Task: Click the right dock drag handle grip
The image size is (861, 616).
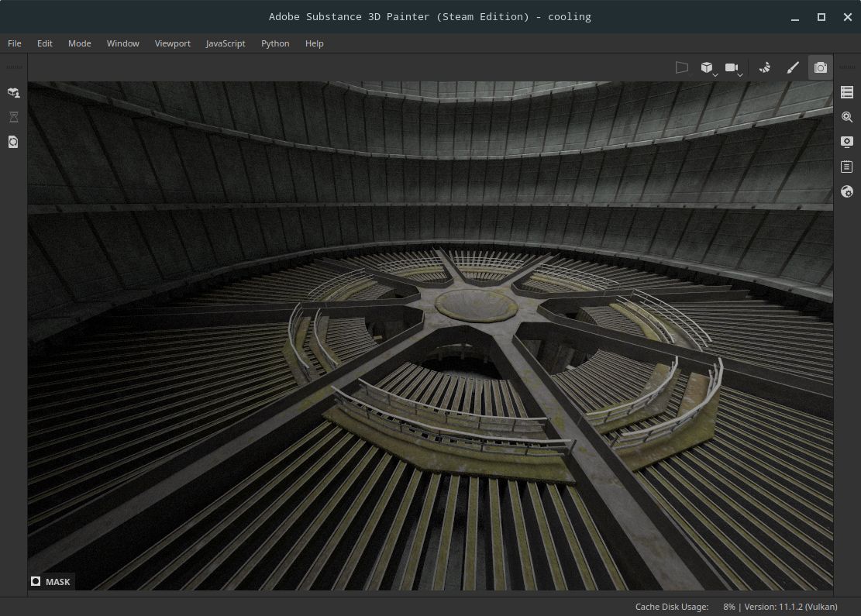Action: (847, 67)
